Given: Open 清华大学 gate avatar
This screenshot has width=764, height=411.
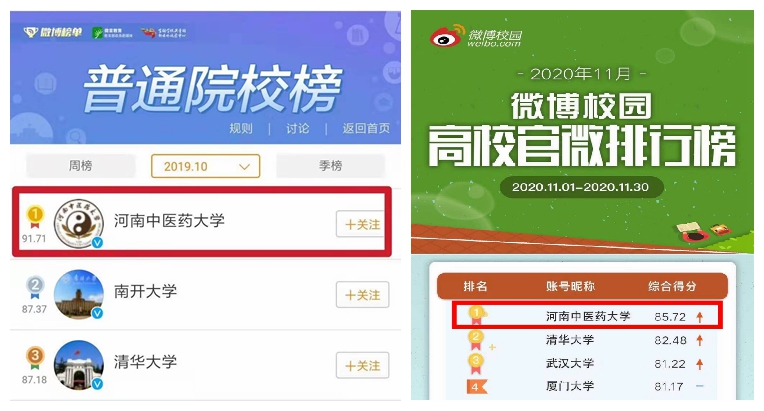Looking at the screenshot, I should [79, 365].
